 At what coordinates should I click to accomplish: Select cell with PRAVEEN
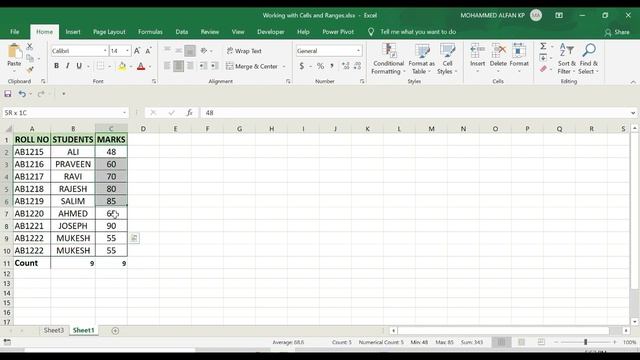[x=73, y=164]
